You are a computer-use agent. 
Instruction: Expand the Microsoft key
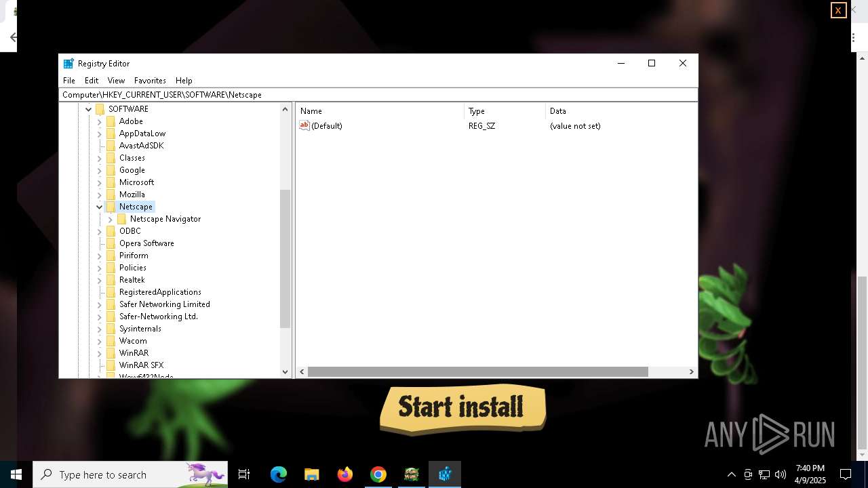[x=99, y=182]
